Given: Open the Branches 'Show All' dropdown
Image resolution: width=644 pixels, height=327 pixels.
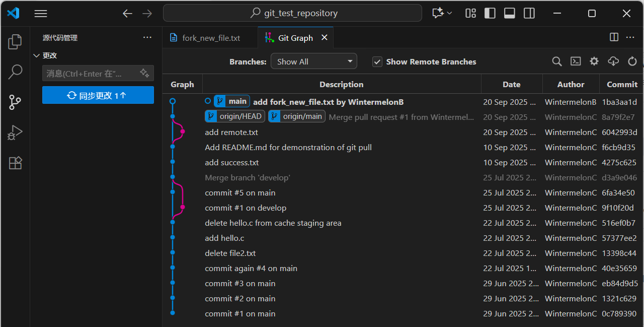Looking at the screenshot, I should click(314, 61).
